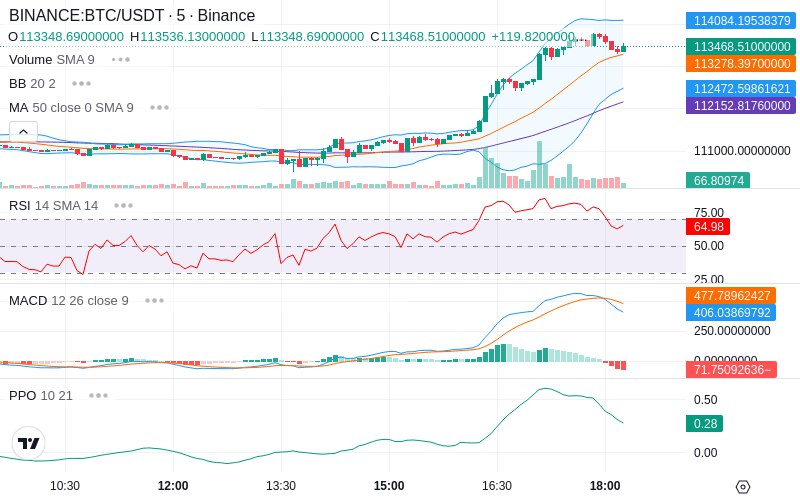
Task: Click the red MACD histogram value 71.75092636
Action: click(731, 369)
